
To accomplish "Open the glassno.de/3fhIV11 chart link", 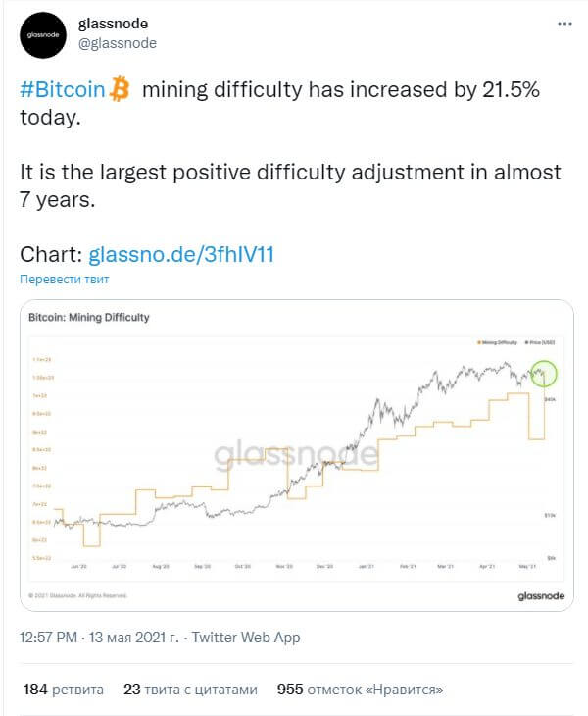I will pyautogui.click(x=181, y=254).
